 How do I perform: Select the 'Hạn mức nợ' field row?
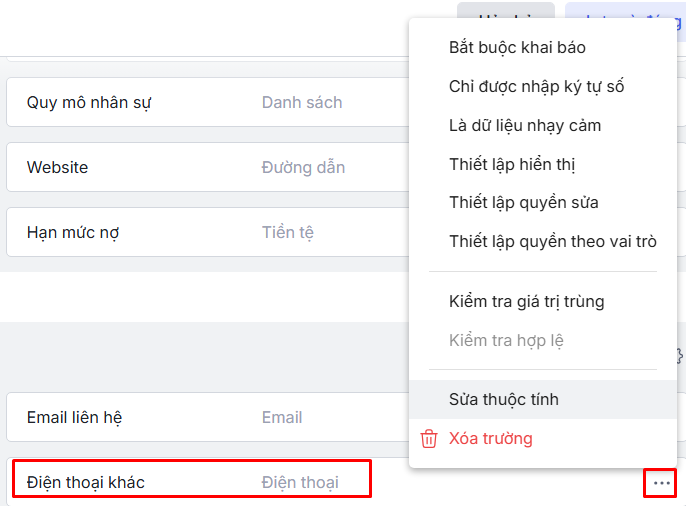[x=73, y=233]
